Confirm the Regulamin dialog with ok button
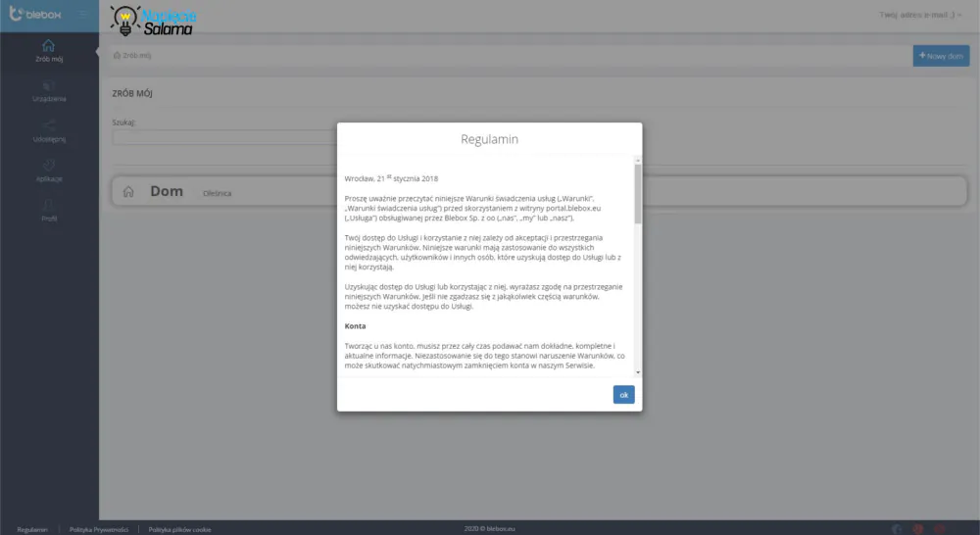The height and width of the screenshot is (535, 980). click(x=623, y=394)
